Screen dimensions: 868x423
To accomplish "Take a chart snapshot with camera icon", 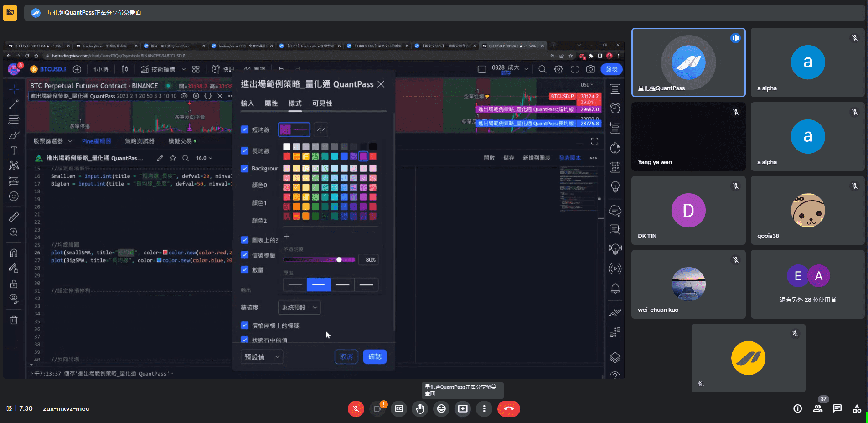I will coord(590,69).
